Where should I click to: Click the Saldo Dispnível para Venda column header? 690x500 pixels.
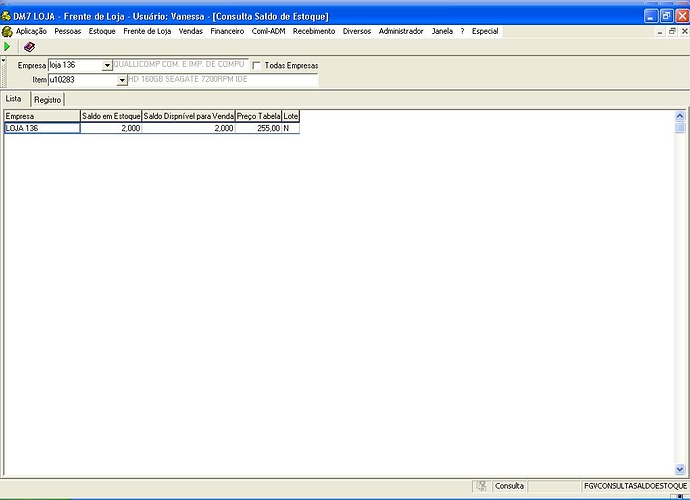click(188, 116)
